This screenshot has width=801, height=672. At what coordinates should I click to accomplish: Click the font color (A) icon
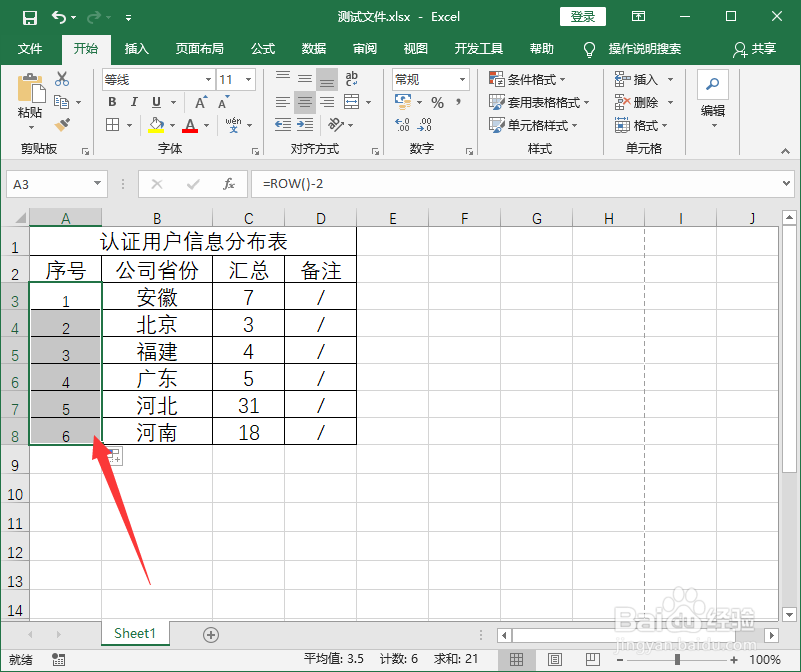point(190,124)
